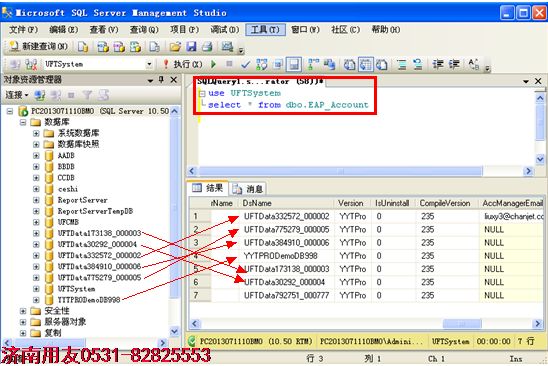Click the results grid horizontal scrollbar thumb
Viewport: 548px width, 366px height.
point(462,324)
